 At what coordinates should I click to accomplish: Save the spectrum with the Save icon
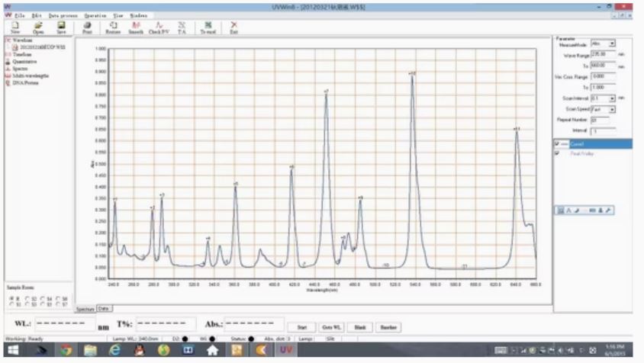(61, 27)
